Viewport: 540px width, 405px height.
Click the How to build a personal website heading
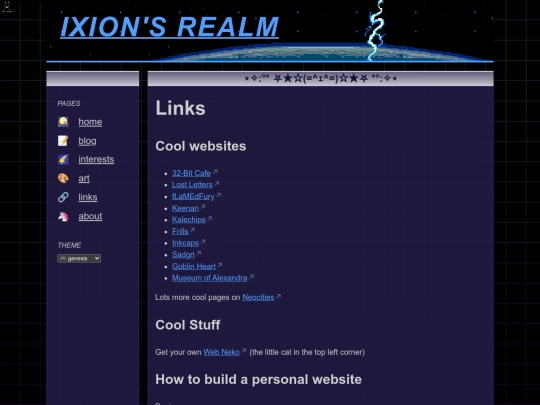pos(259,379)
